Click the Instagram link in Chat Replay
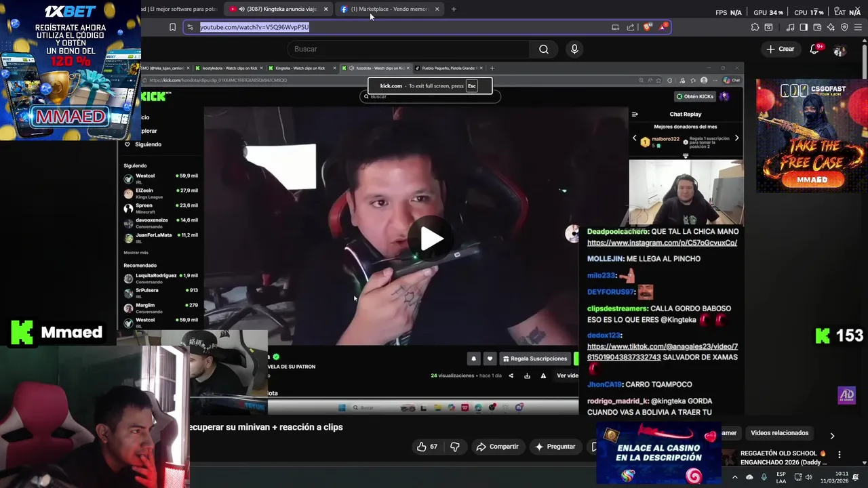 [662, 243]
